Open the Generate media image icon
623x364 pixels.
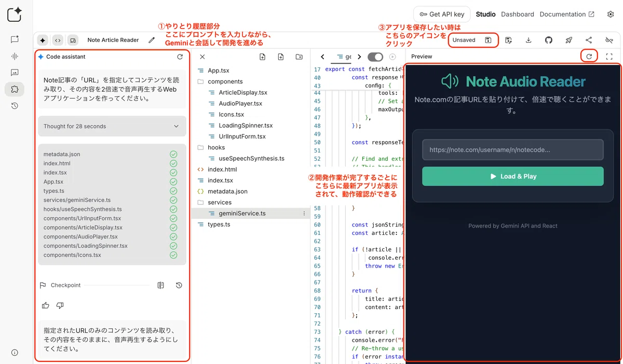[15, 73]
